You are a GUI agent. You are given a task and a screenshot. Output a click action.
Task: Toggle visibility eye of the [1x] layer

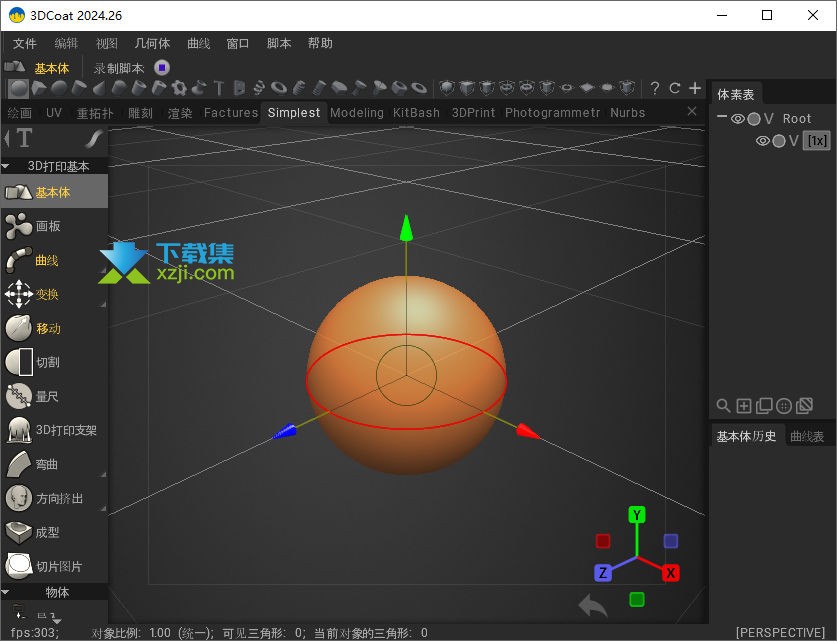point(763,141)
